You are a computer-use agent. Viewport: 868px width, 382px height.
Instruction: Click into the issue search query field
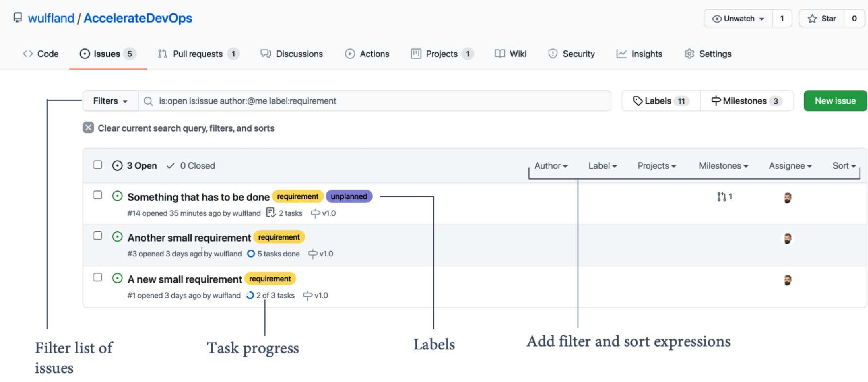click(x=375, y=101)
